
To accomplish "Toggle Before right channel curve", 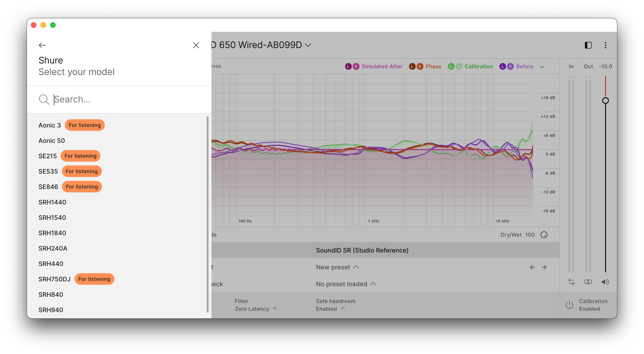I will 510,67.
